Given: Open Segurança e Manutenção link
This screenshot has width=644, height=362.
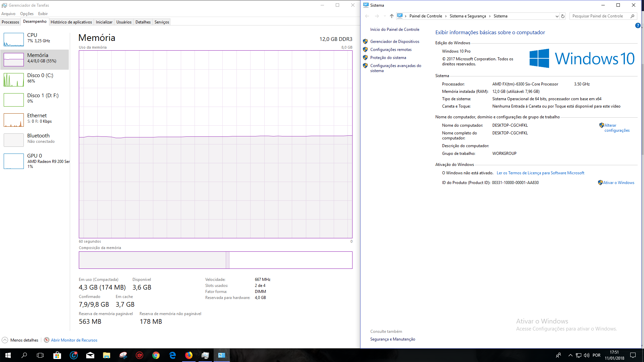Looking at the screenshot, I should [x=392, y=339].
